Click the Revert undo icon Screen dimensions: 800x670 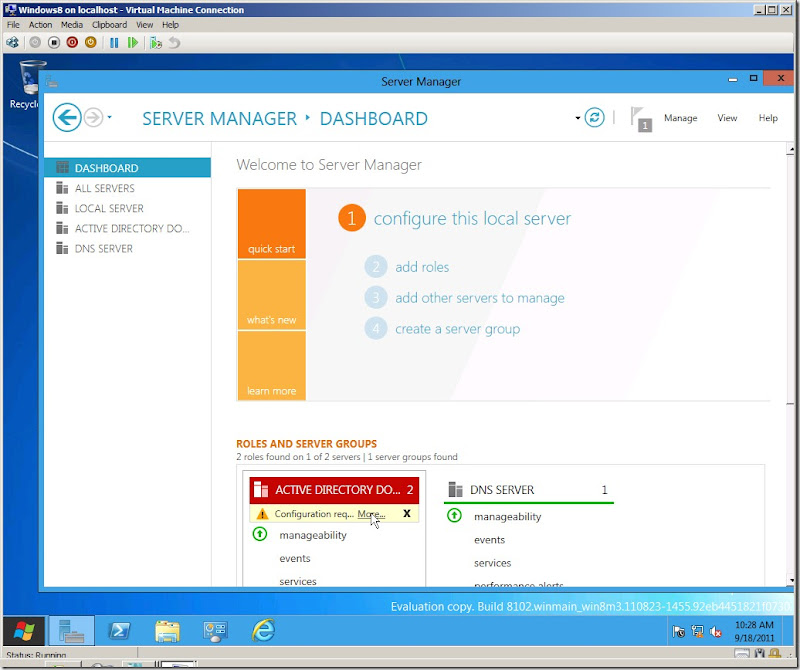[x=174, y=42]
